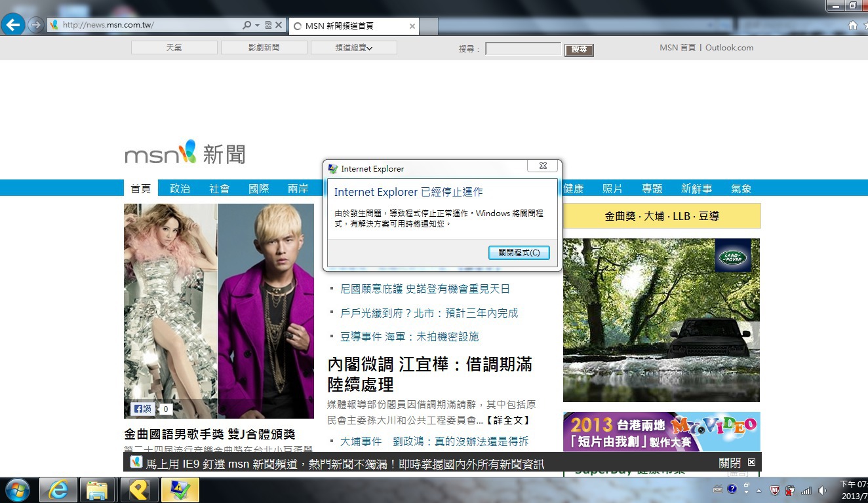Screen dimensions: 868x503
Task: Click the msn icon on the IE9 pin bar
Action: point(136,462)
